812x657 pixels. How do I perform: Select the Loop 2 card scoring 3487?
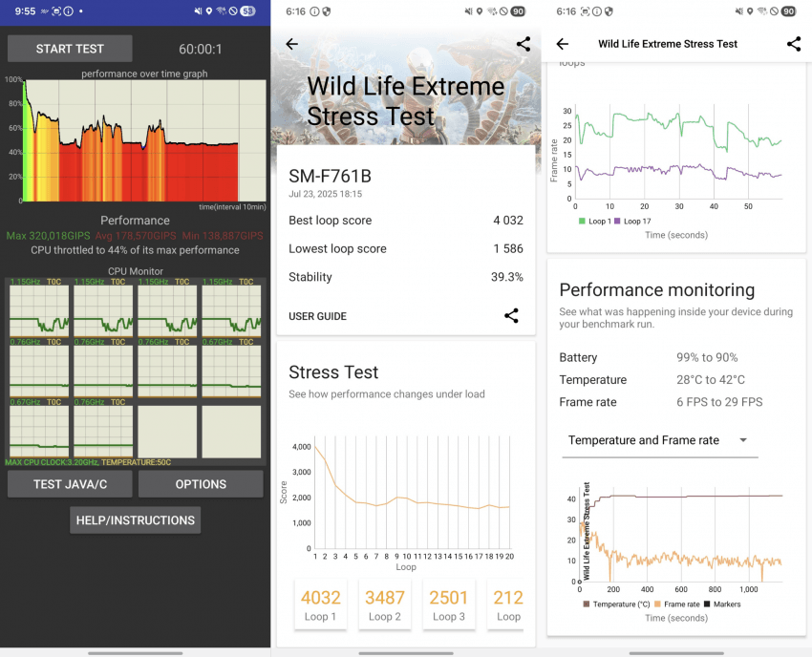pyautogui.click(x=384, y=604)
